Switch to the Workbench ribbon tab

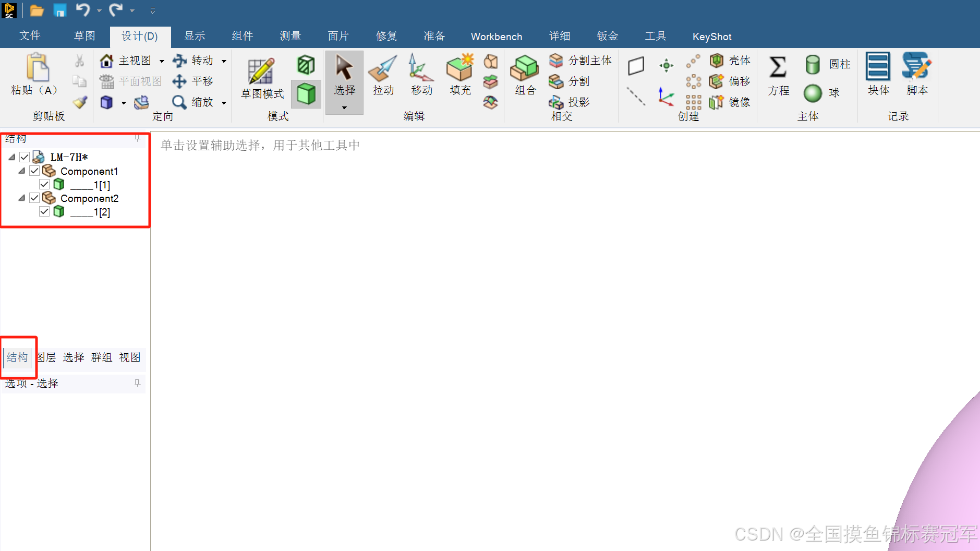click(497, 37)
